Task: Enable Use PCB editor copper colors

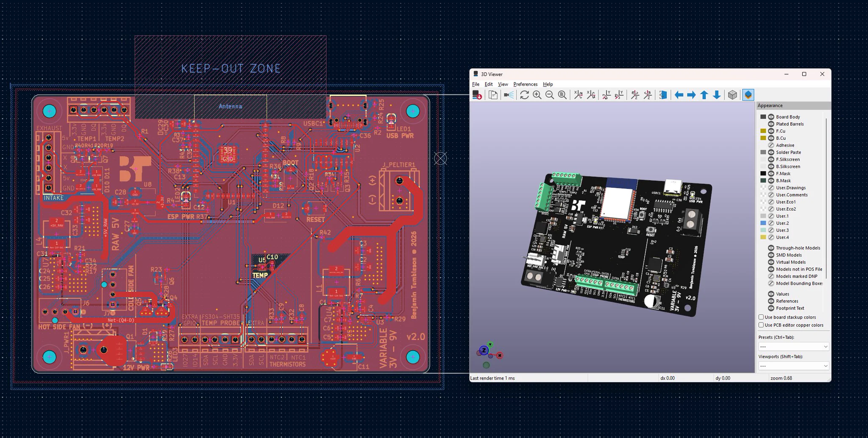Action: coord(761,325)
